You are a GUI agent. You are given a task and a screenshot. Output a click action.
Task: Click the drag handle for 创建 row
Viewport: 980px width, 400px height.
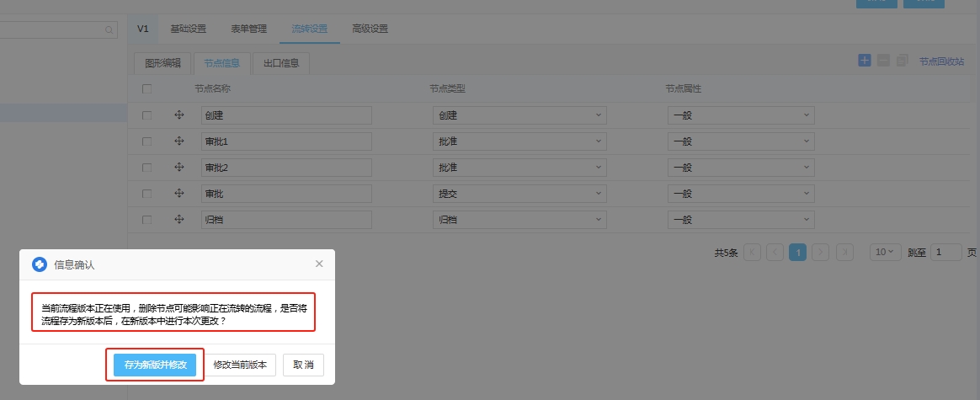click(x=178, y=115)
